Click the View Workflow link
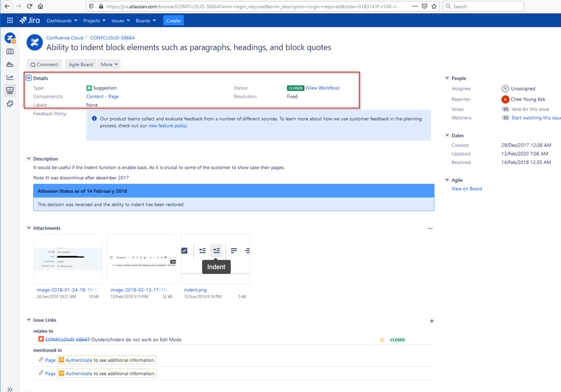Image resolution: width=561 pixels, height=392 pixels. pos(323,88)
